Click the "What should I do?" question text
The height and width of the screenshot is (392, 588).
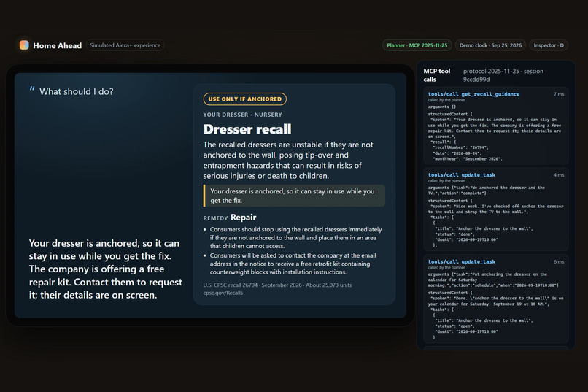pos(77,91)
